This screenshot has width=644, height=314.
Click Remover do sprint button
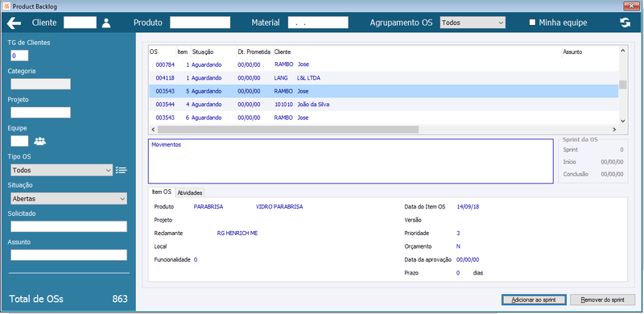(x=602, y=300)
